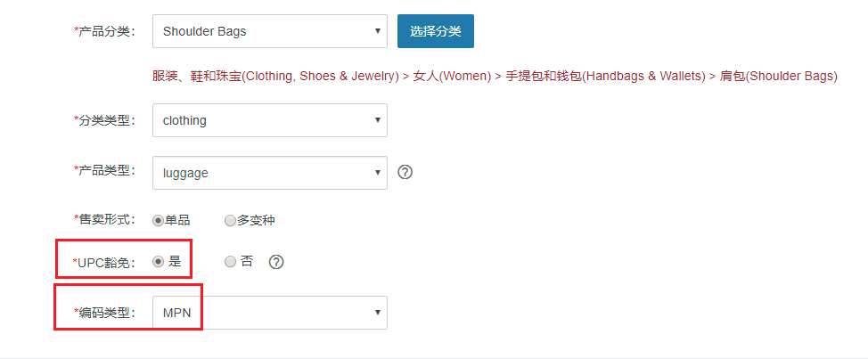Click 女人(Women) in the category path
Viewport: 868px width, 359px height.
coord(452,77)
